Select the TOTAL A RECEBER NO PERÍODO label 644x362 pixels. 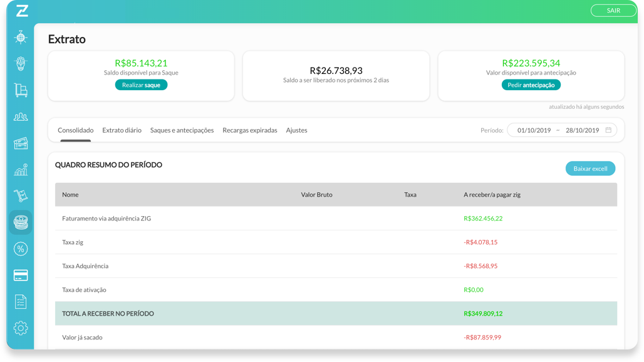tap(108, 314)
